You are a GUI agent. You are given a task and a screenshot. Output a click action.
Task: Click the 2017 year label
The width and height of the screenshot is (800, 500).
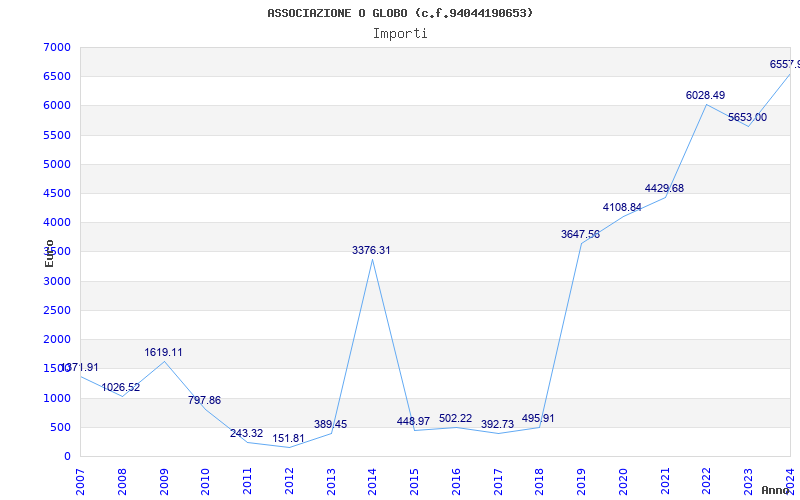(x=498, y=482)
